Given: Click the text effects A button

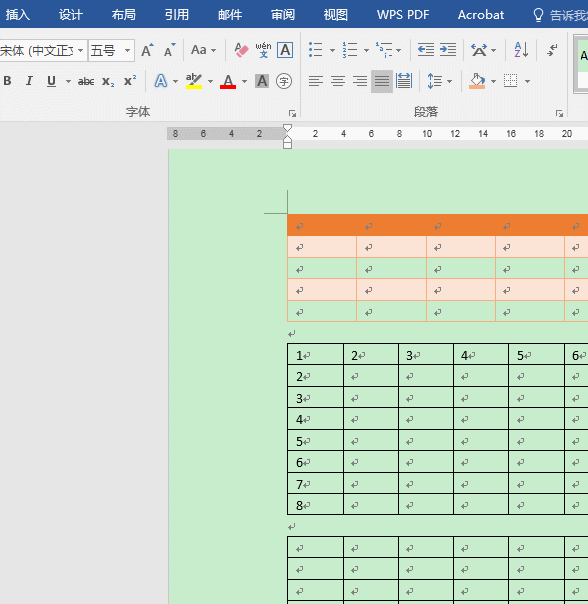Looking at the screenshot, I should coord(161,81).
